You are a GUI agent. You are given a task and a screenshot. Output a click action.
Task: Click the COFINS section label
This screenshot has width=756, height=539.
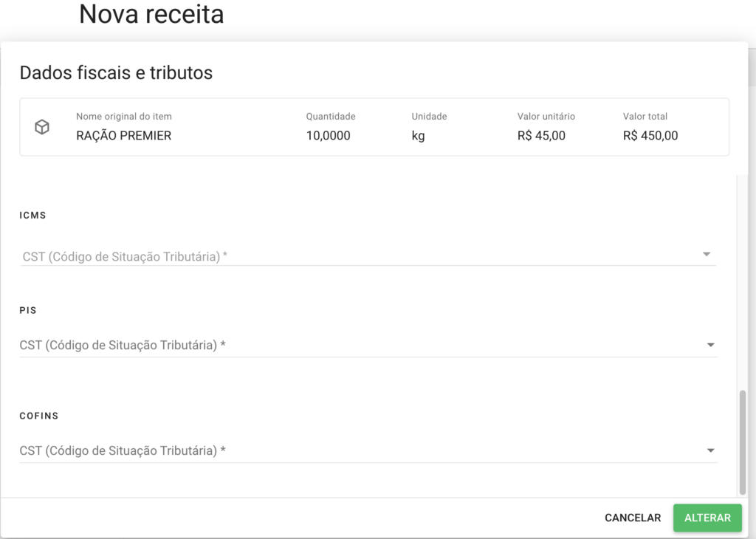39,416
